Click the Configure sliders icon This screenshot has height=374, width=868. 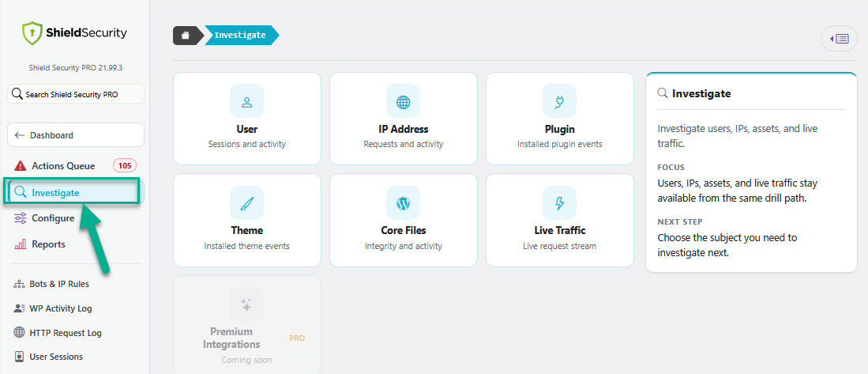21,218
